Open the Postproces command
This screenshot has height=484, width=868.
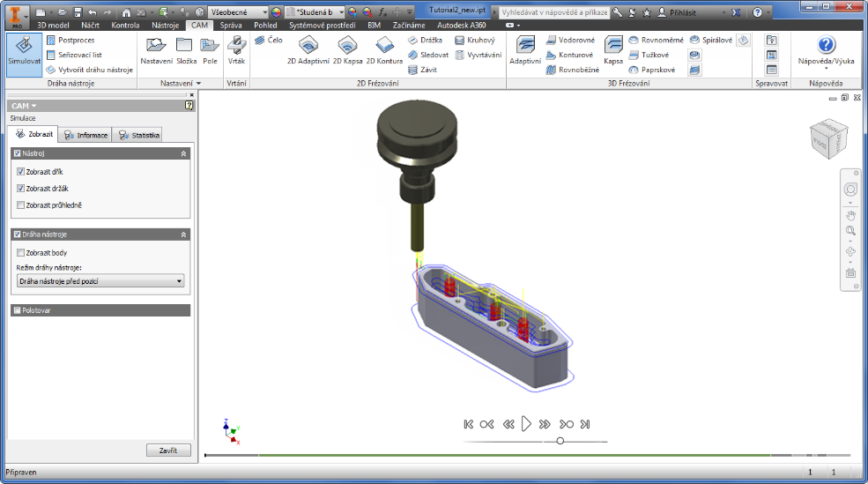pos(70,40)
